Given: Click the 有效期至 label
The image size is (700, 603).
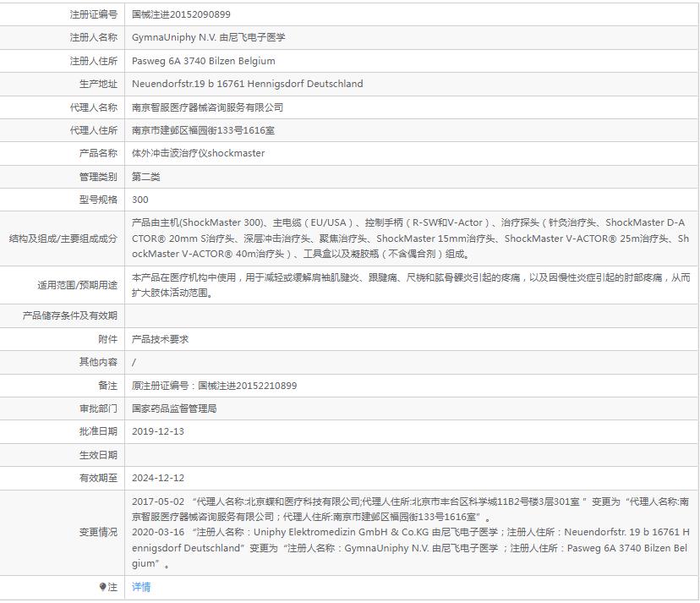Looking at the screenshot, I should pyautogui.click(x=98, y=478).
